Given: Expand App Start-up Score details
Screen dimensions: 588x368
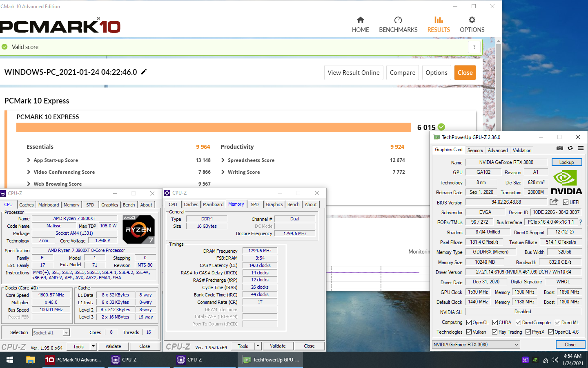Looking at the screenshot, I should click(29, 160).
